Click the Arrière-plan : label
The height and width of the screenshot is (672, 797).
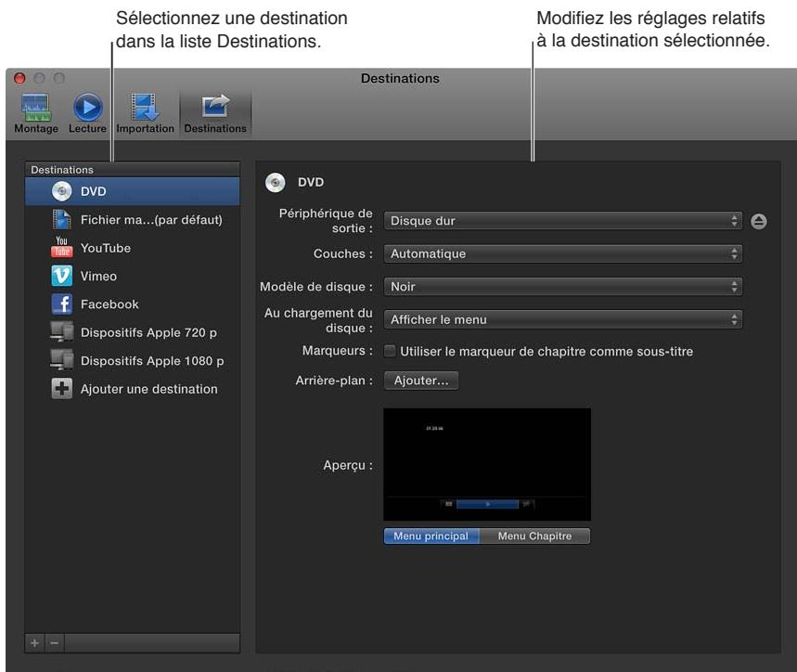[334, 381]
